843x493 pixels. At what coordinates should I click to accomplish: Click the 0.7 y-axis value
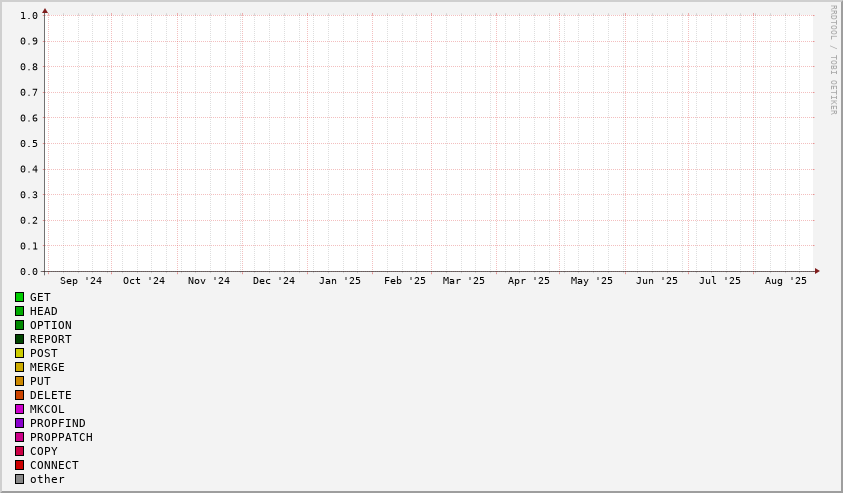29,92
